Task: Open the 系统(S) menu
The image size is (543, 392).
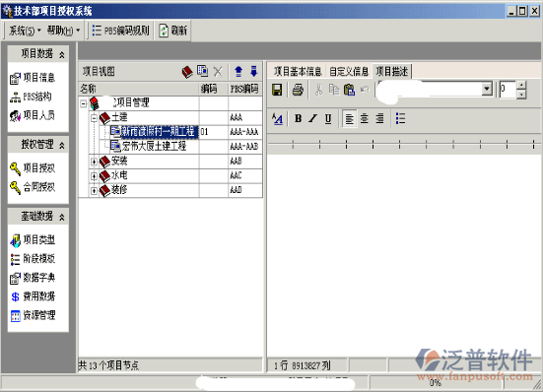Action: point(25,31)
